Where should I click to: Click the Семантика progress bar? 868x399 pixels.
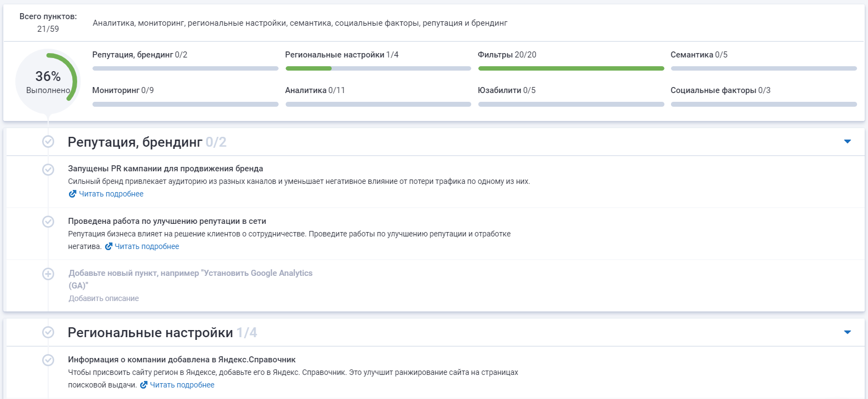click(763, 68)
